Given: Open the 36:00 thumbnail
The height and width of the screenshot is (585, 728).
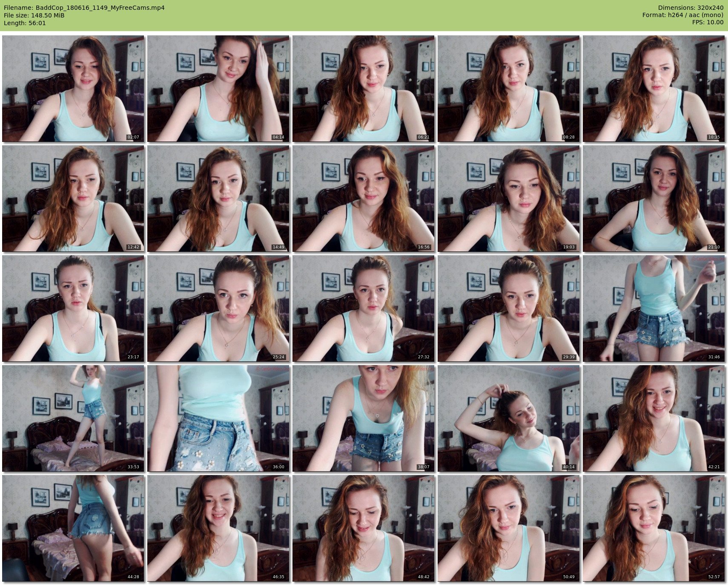Looking at the screenshot, I should click(x=218, y=418).
